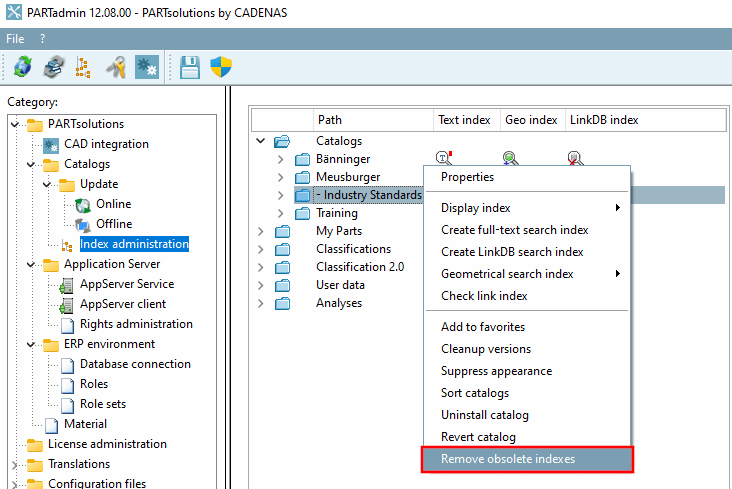Select Create full-text search index

pyautogui.click(x=514, y=230)
